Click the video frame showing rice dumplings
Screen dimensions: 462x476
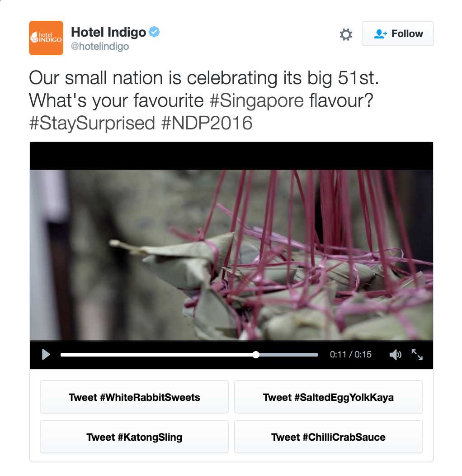[231, 255]
